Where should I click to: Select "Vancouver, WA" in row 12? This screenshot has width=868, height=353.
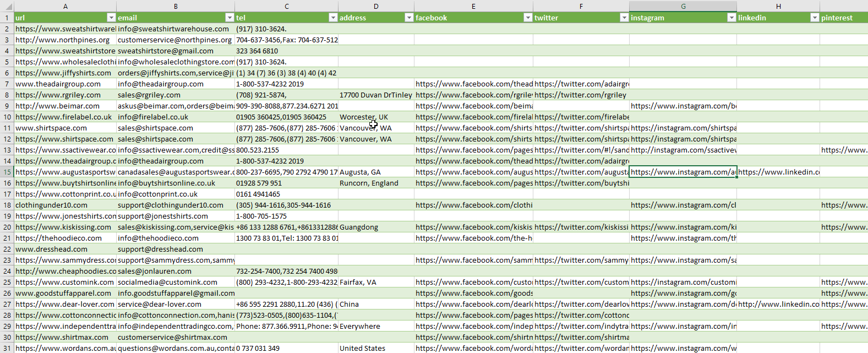(x=376, y=139)
